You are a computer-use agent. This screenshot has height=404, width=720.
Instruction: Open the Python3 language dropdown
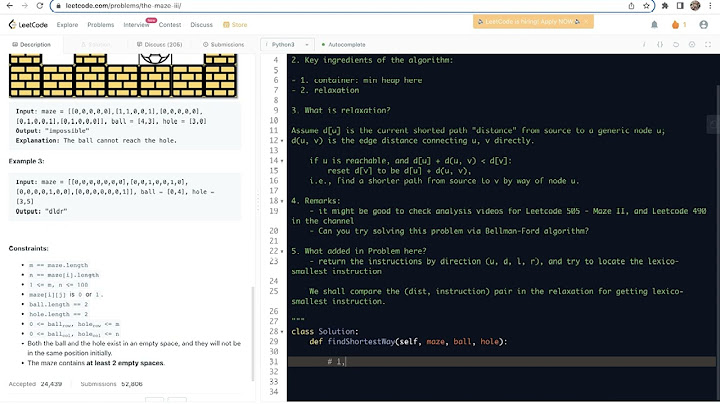tap(288, 45)
